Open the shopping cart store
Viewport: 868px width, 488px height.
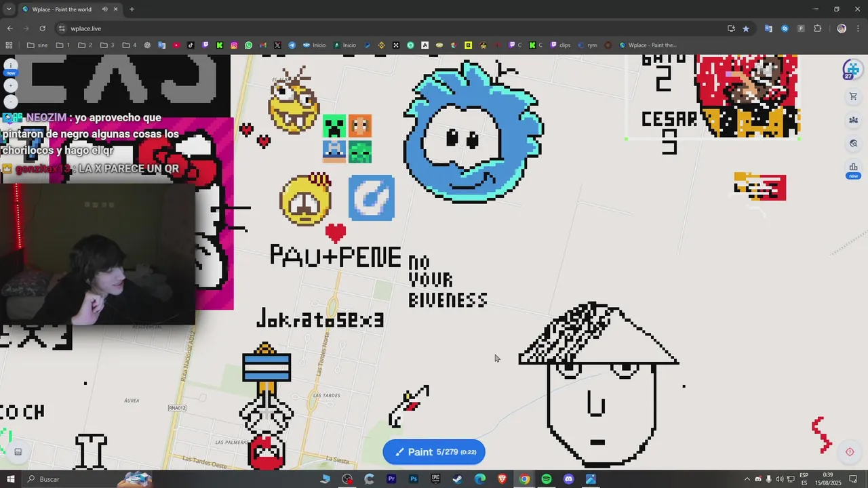pos(853,96)
